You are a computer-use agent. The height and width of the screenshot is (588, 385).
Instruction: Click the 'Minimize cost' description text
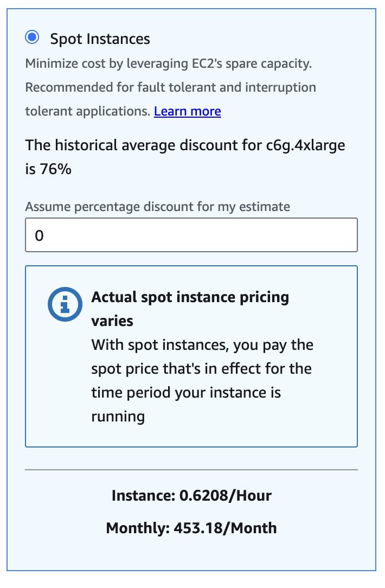coord(169,63)
